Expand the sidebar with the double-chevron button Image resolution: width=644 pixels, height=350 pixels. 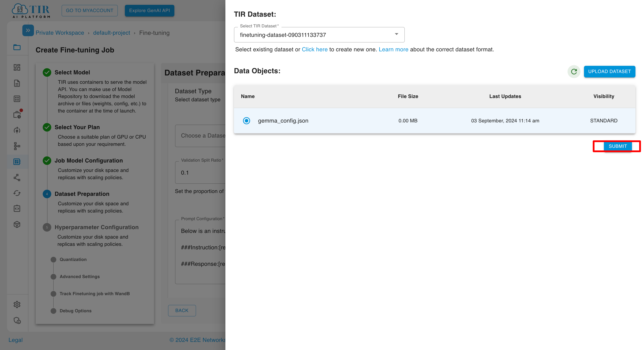(x=28, y=30)
